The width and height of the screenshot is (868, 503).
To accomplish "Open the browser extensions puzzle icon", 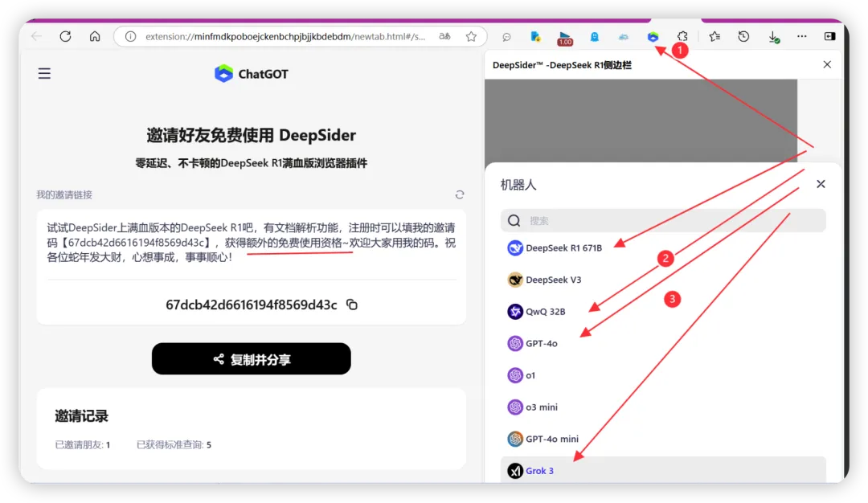I will [682, 36].
